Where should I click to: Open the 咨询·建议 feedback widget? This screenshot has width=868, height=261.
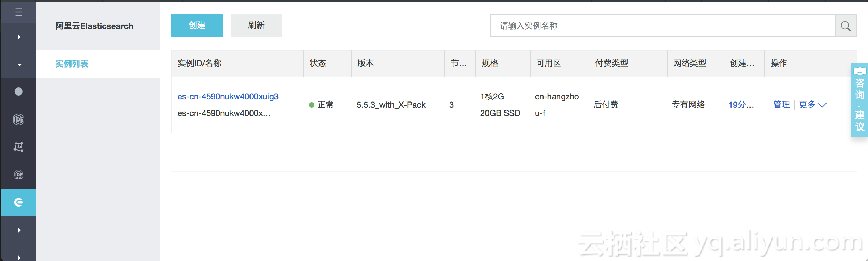[x=860, y=100]
